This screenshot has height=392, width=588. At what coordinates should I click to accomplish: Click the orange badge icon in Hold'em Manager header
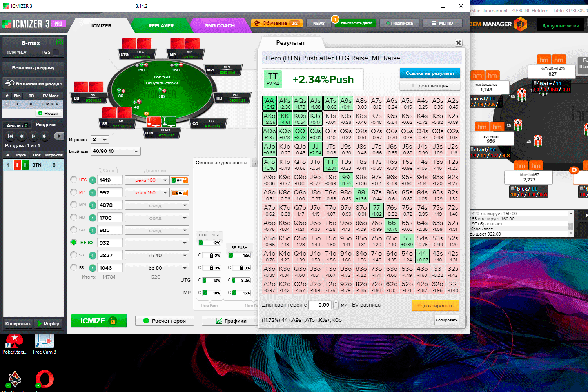[520, 24]
